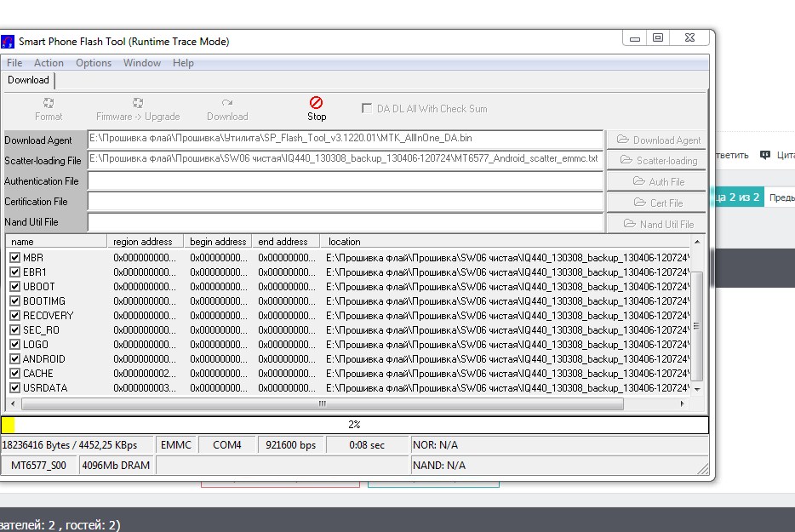Open the Options menu
795x532 pixels.
coord(94,63)
